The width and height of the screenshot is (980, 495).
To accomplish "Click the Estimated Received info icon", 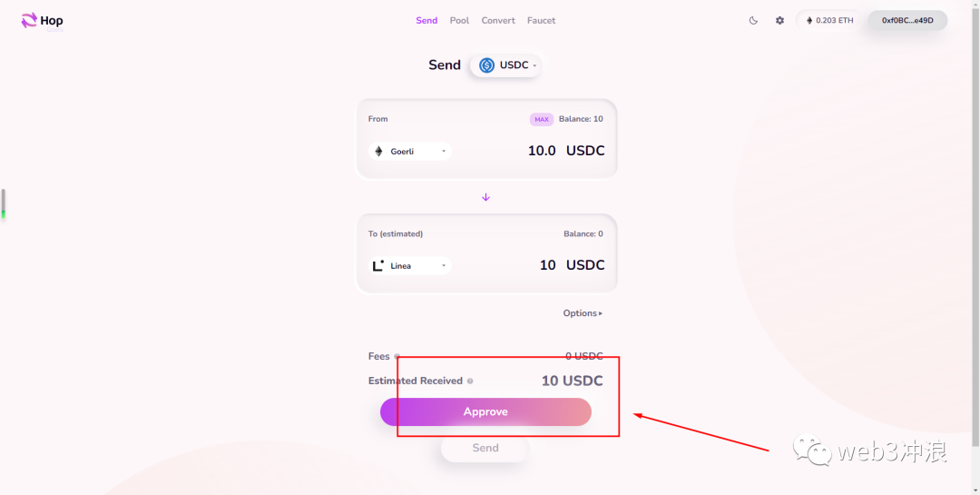I will tap(470, 381).
